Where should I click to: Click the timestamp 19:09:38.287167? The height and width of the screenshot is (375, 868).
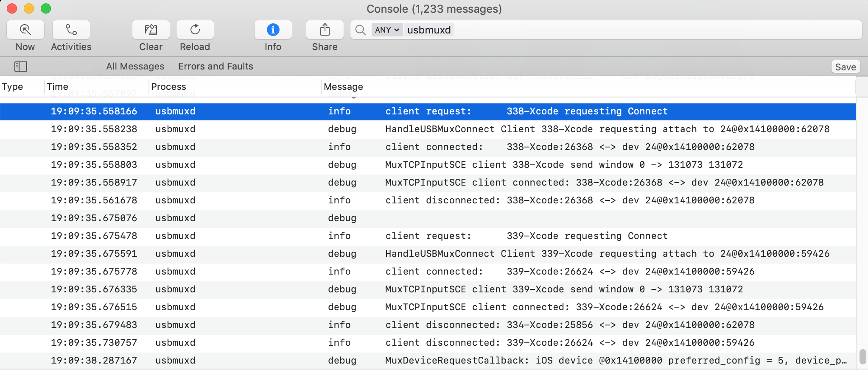coord(94,361)
